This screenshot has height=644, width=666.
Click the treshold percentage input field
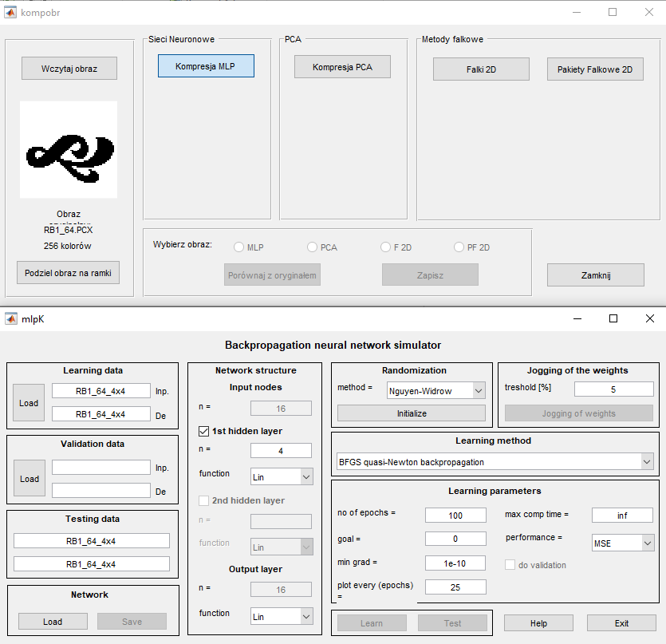click(613, 389)
